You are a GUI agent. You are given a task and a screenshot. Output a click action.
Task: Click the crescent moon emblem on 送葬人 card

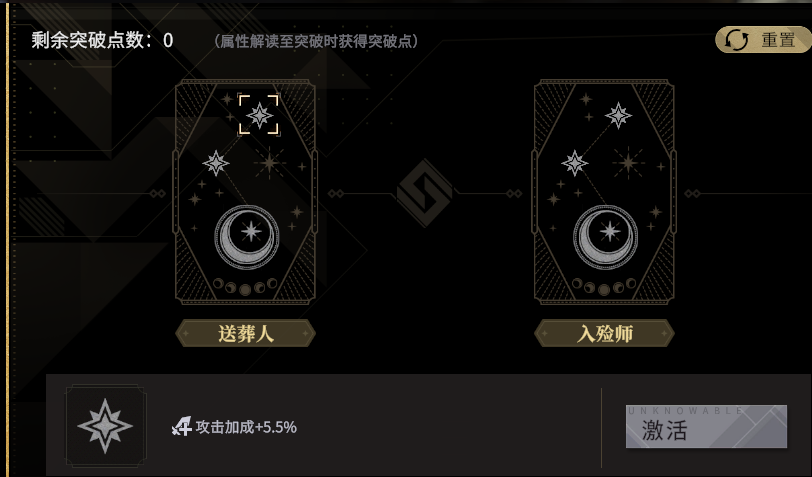pos(246,237)
